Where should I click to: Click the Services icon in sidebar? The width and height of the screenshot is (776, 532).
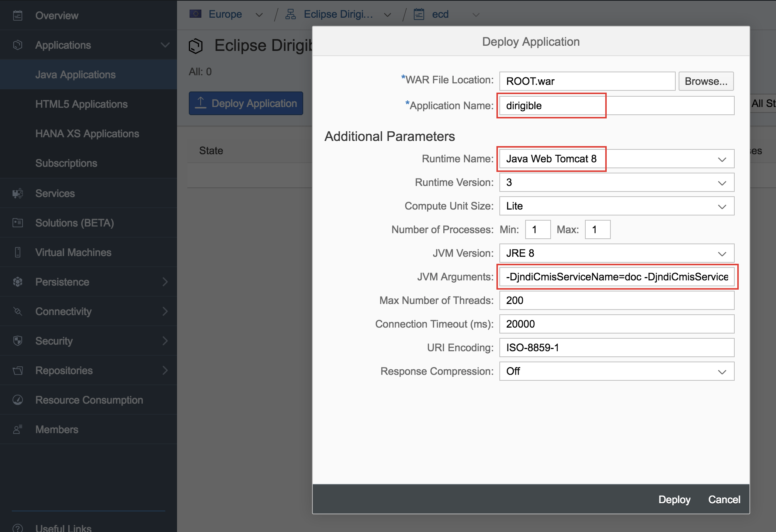[x=18, y=193]
